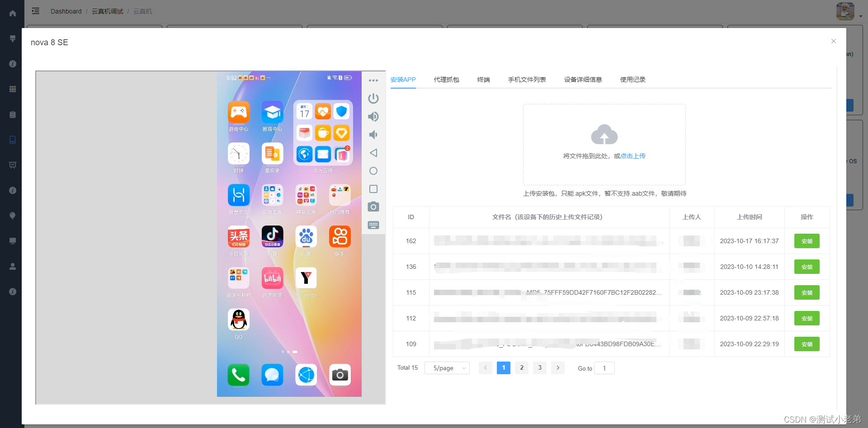Tap the camera app in phone dock

(x=340, y=375)
